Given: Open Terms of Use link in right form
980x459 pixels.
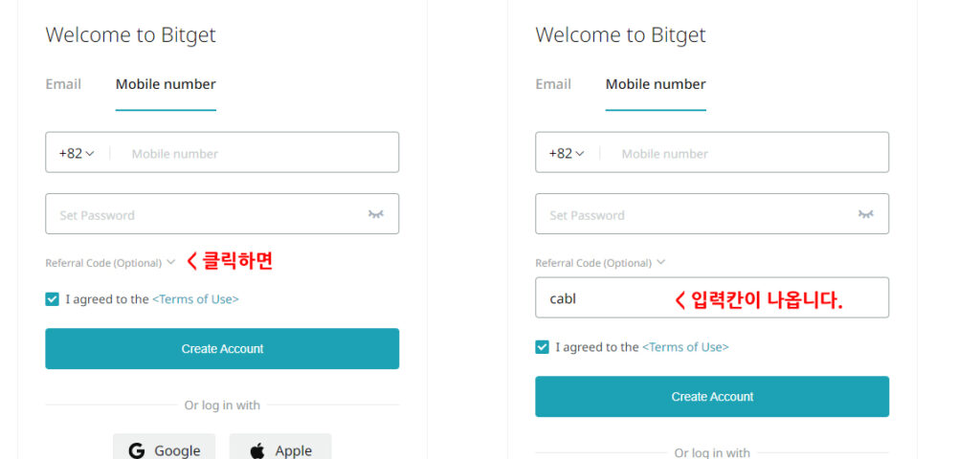Looking at the screenshot, I should [x=685, y=347].
